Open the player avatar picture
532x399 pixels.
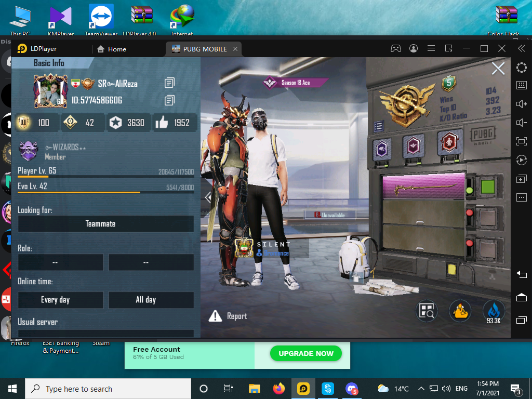50,91
